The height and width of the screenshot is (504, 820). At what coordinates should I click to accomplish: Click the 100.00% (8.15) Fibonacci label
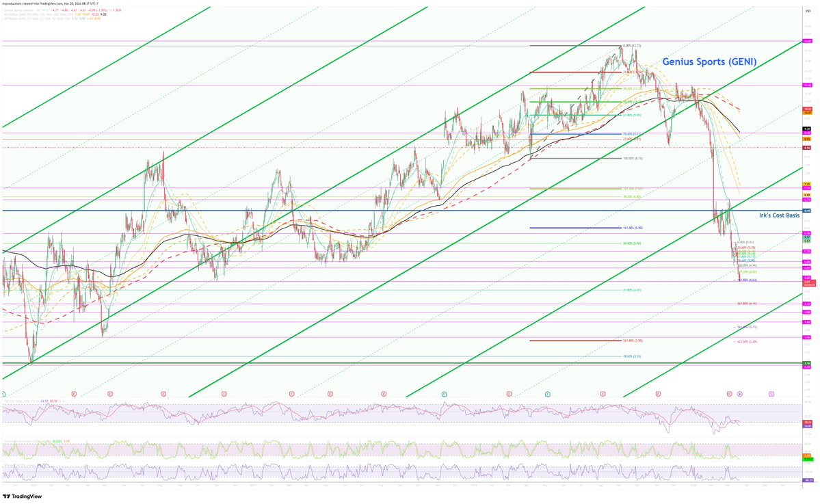(x=633, y=159)
